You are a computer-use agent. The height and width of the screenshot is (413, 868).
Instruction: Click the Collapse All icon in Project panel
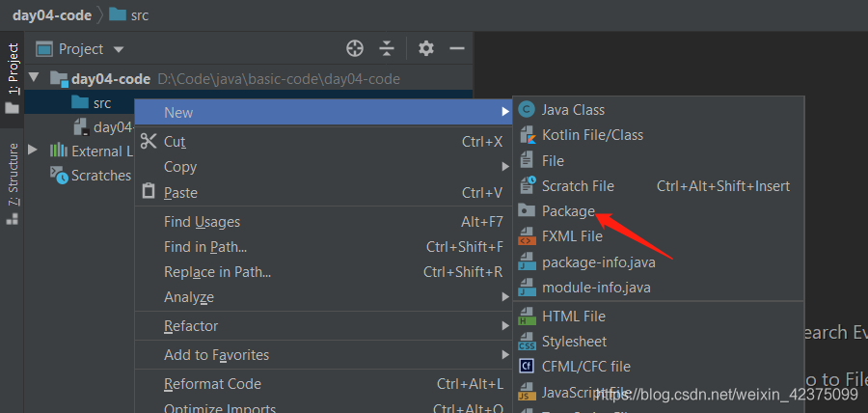pyautogui.click(x=387, y=48)
